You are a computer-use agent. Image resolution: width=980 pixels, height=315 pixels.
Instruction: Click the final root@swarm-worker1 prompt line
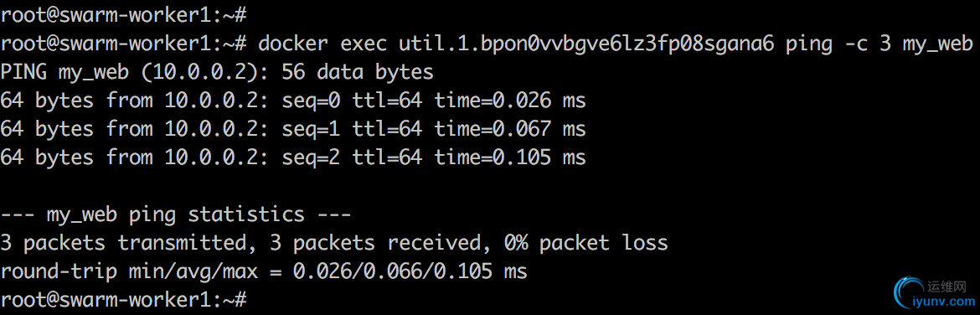tap(125, 299)
